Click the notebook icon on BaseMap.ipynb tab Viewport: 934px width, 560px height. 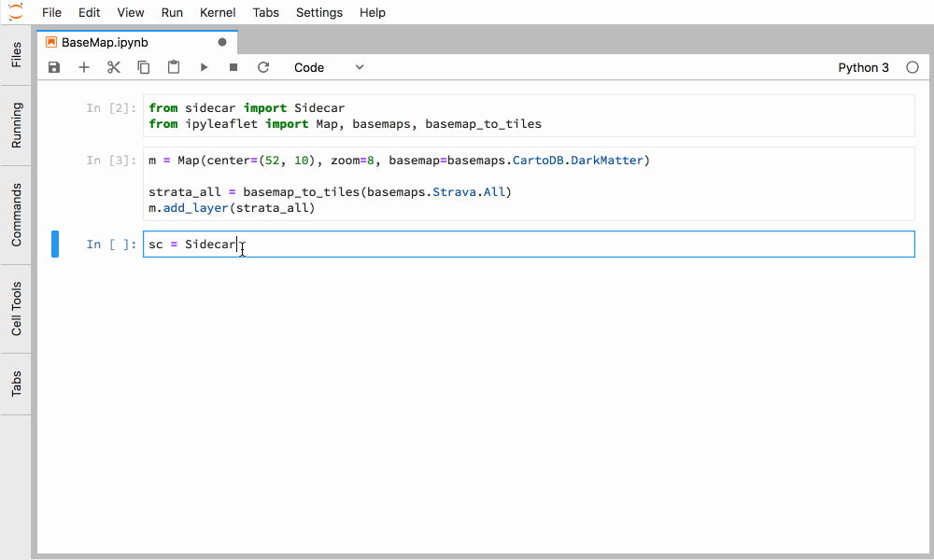pos(51,42)
